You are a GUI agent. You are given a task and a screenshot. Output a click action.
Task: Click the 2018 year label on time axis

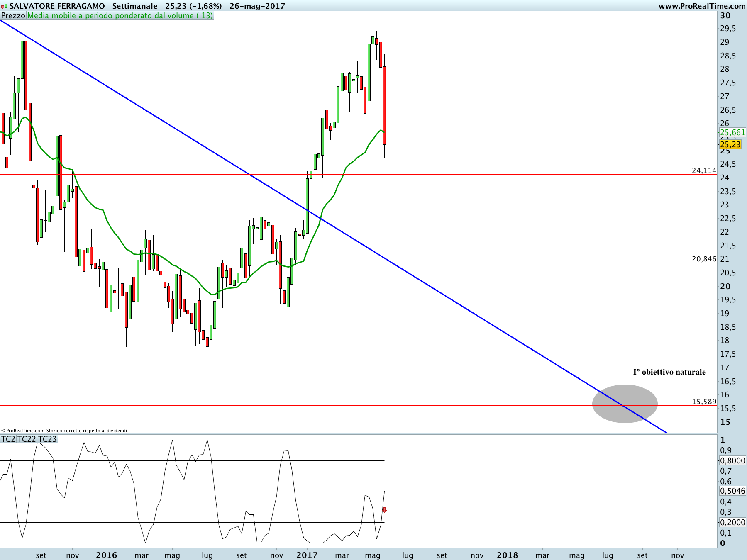pyautogui.click(x=508, y=555)
